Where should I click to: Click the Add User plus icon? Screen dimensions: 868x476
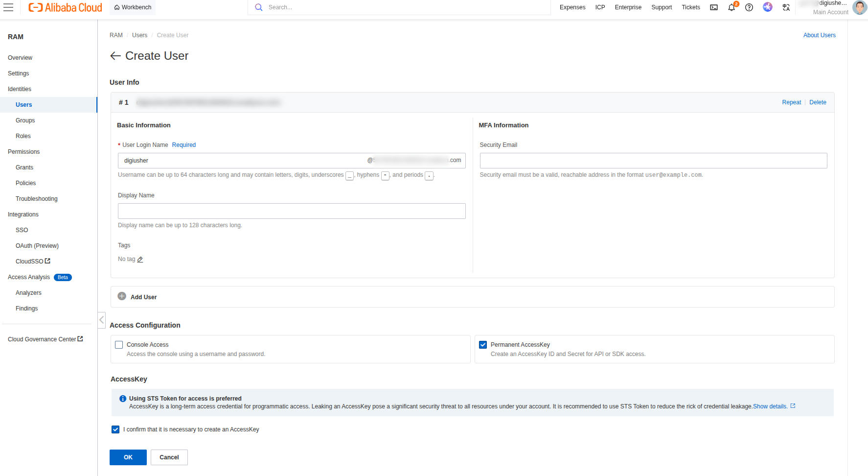tap(122, 296)
